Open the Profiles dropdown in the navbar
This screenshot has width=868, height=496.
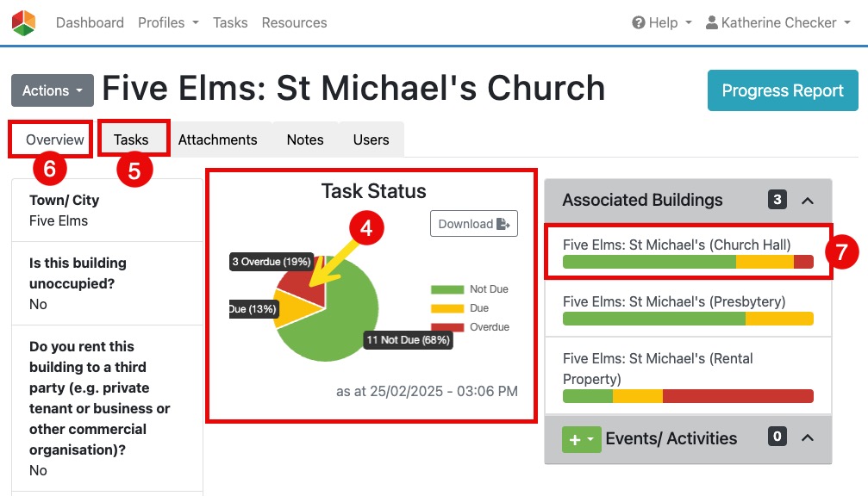coord(167,22)
